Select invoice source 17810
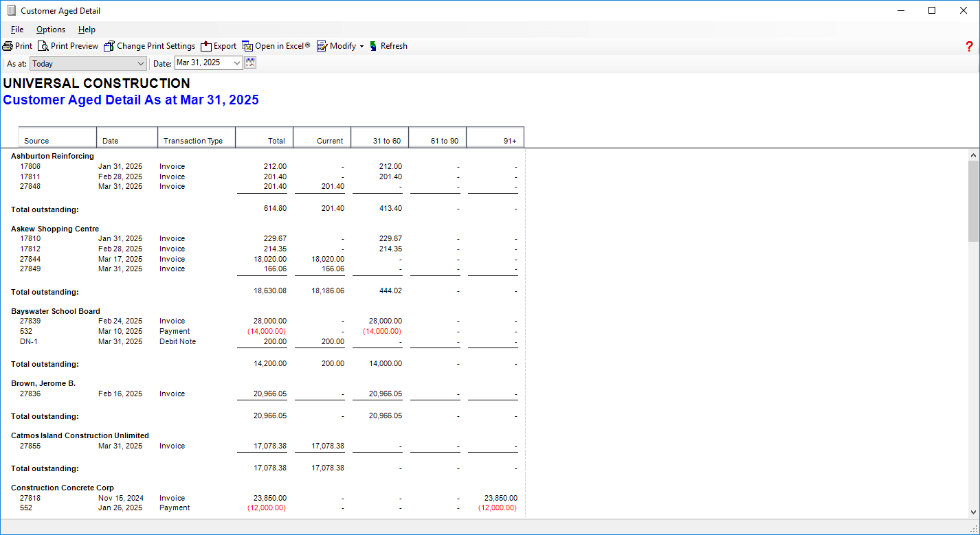 30,238
